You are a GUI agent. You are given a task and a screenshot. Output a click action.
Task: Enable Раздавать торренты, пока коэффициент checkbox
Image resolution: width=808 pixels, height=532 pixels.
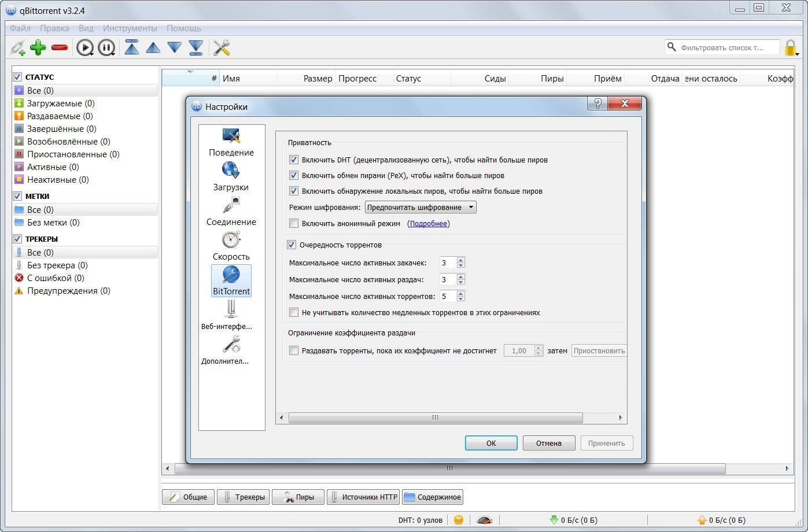tap(294, 350)
